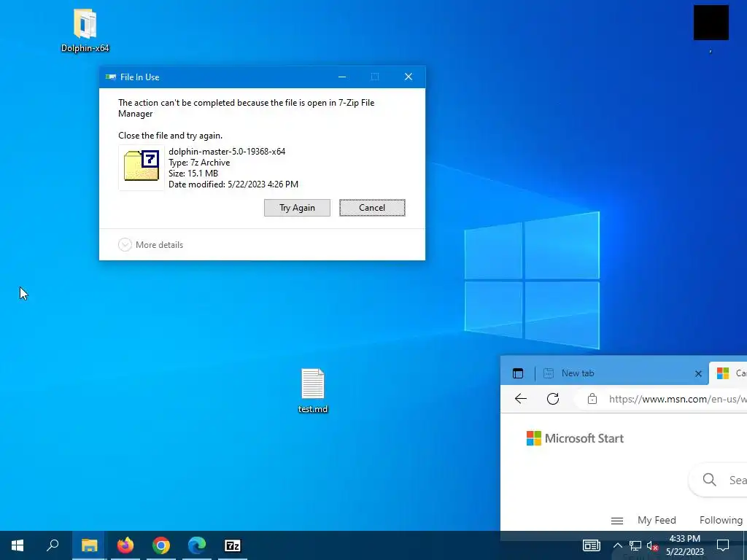This screenshot has height=560, width=747.
Task: Select the second Edge tab with MSN logo
Action: click(728, 373)
